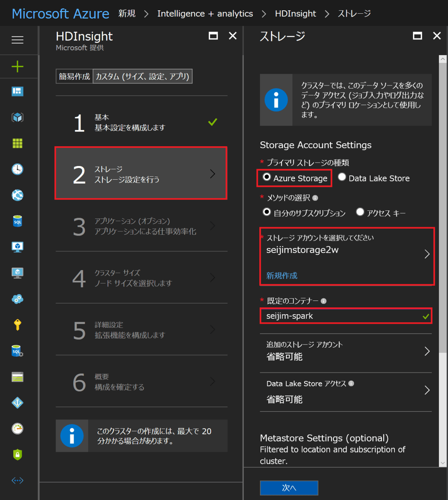
Task: Choose the アクセス キー option
Action: 360,212
